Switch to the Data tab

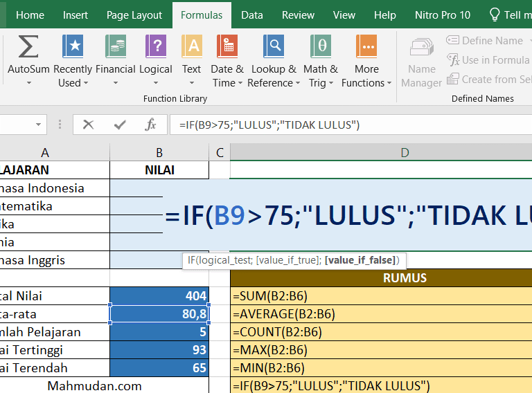click(252, 15)
